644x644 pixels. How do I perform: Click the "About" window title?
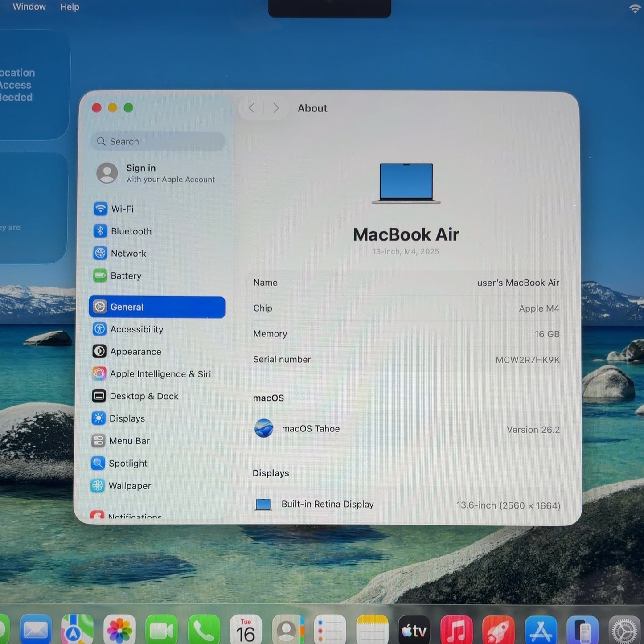[x=312, y=108]
